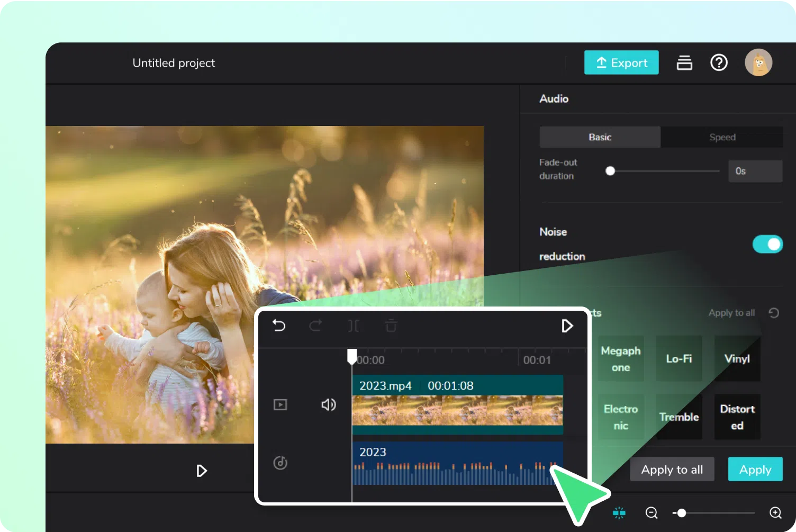The image size is (796, 532).
Task: Open the layout stack icon beside Export
Action: [x=684, y=62]
